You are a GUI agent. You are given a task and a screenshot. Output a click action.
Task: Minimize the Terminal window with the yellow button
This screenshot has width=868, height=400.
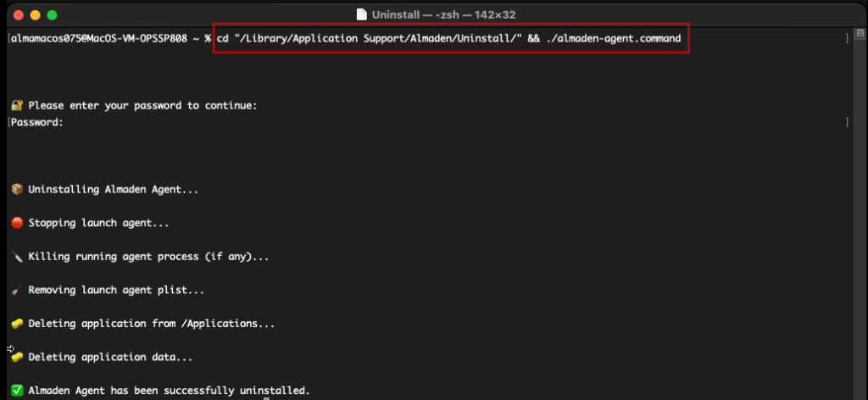[x=35, y=14]
